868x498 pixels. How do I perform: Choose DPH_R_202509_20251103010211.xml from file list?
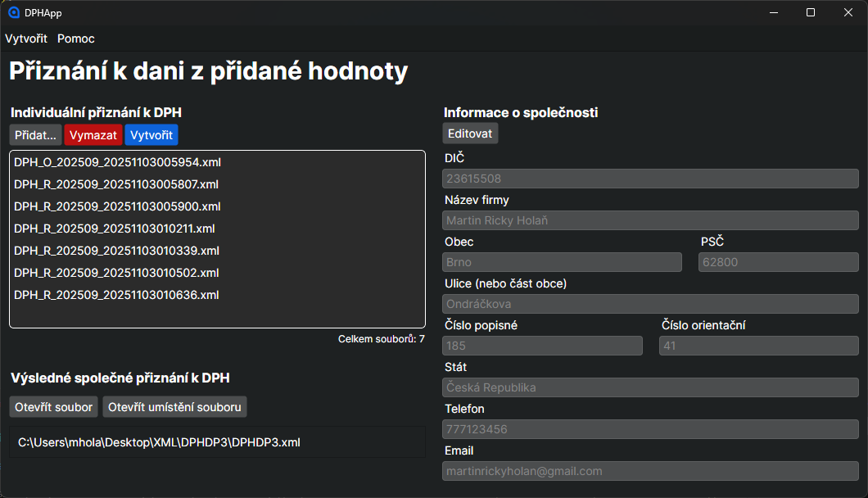point(115,229)
